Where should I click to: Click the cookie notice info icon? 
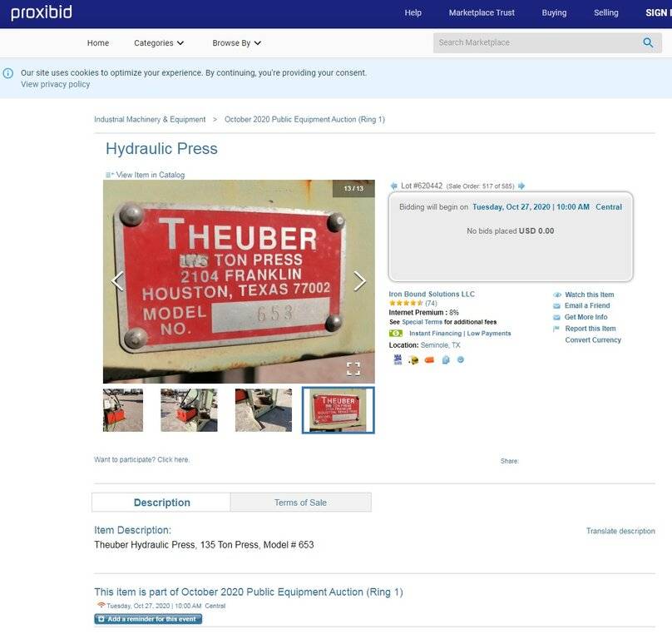[8, 73]
